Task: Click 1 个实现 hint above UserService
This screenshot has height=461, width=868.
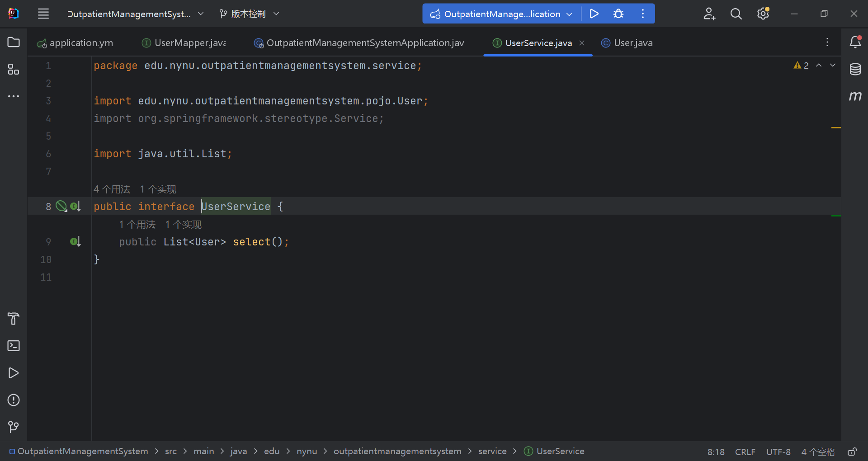Action: pos(158,189)
